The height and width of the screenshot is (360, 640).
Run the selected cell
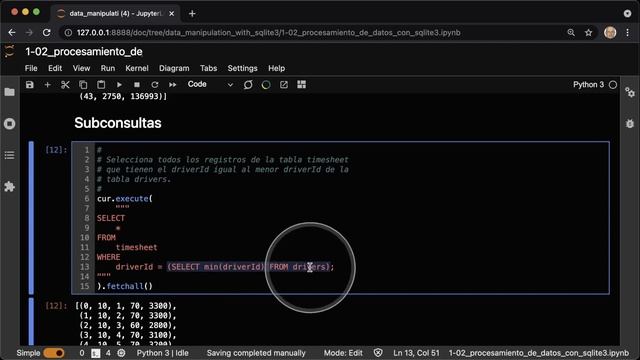pyautogui.click(x=119, y=84)
